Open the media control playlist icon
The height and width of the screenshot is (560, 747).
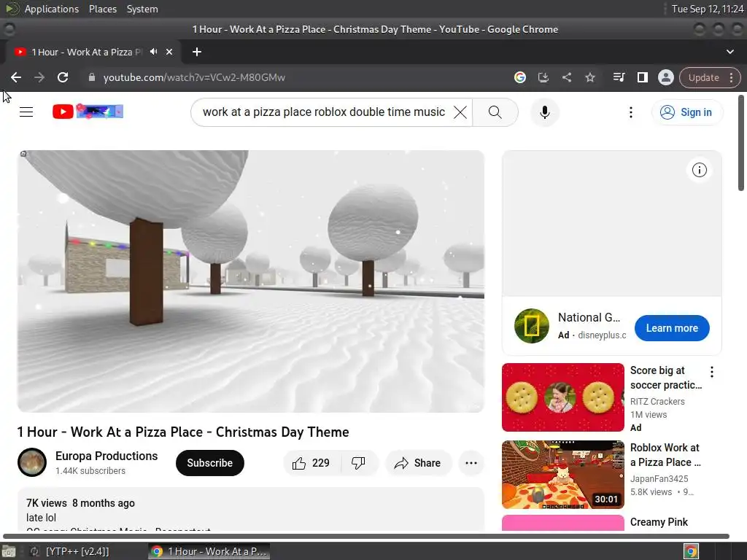(619, 77)
